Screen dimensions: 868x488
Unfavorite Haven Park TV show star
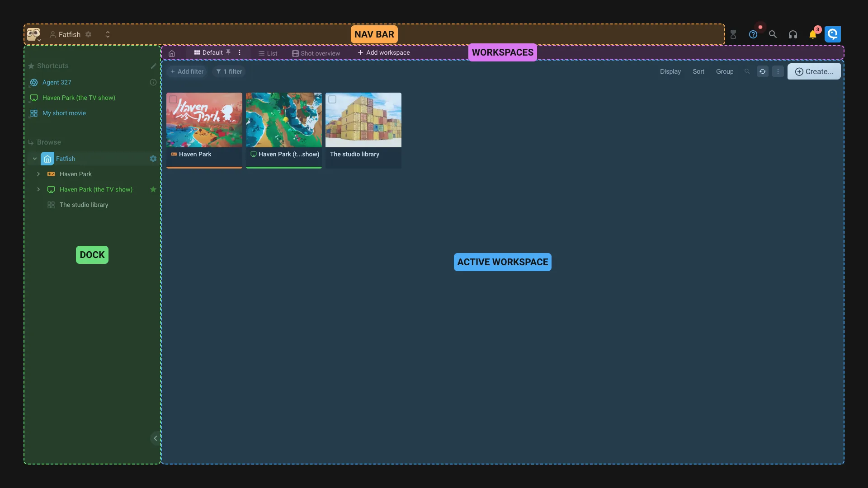pos(153,189)
